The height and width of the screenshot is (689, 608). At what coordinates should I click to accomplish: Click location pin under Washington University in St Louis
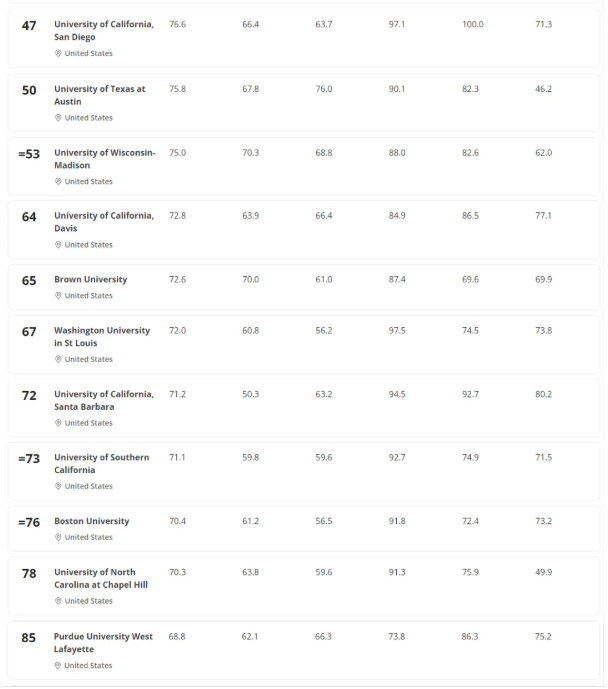pos(58,359)
